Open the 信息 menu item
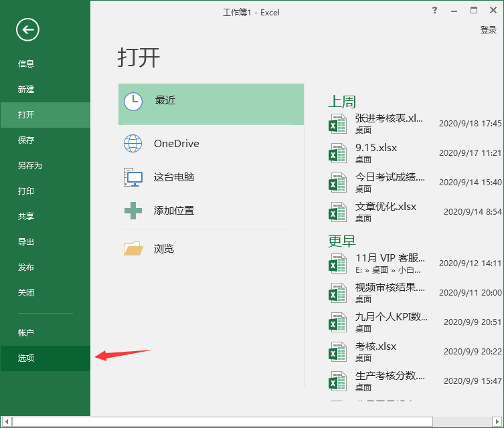 [x=26, y=64]
